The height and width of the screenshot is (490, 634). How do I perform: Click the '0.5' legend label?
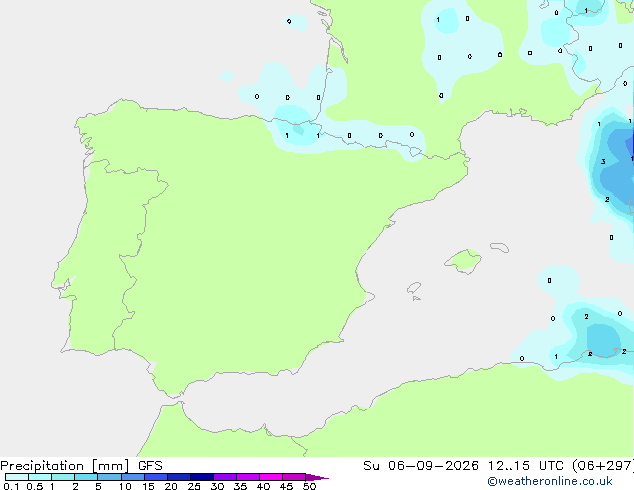(x=35, y=486)
